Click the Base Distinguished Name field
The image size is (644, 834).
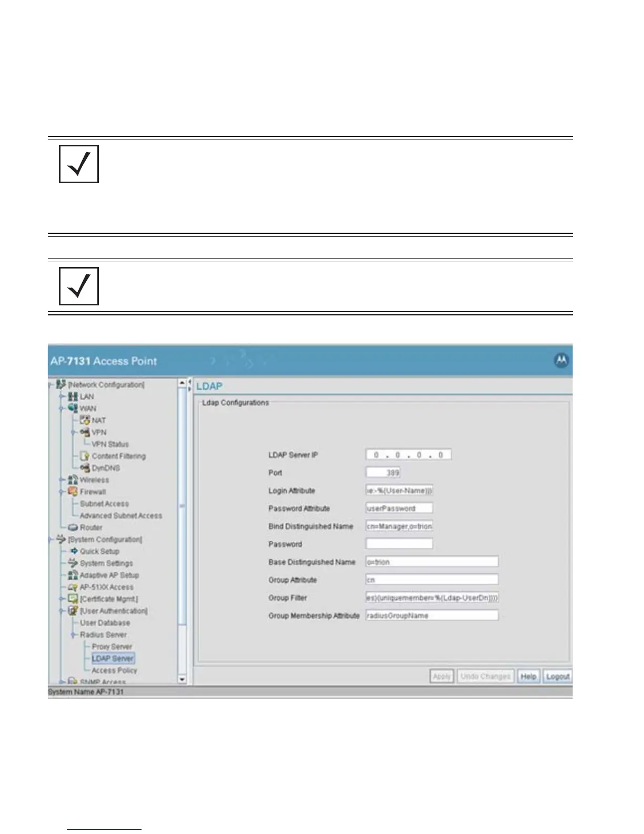[x=432, y=562]
